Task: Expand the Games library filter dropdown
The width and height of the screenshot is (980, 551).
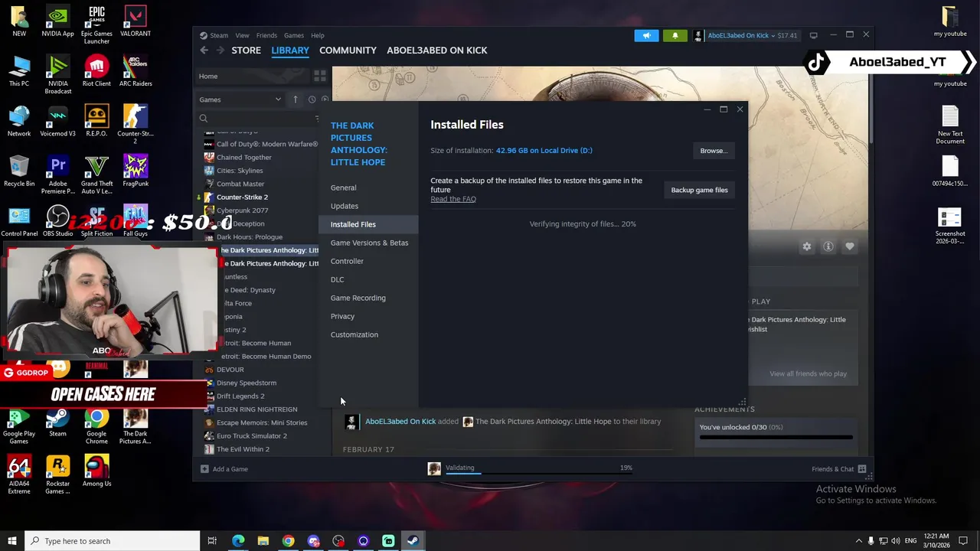Action: click(240, 99)
